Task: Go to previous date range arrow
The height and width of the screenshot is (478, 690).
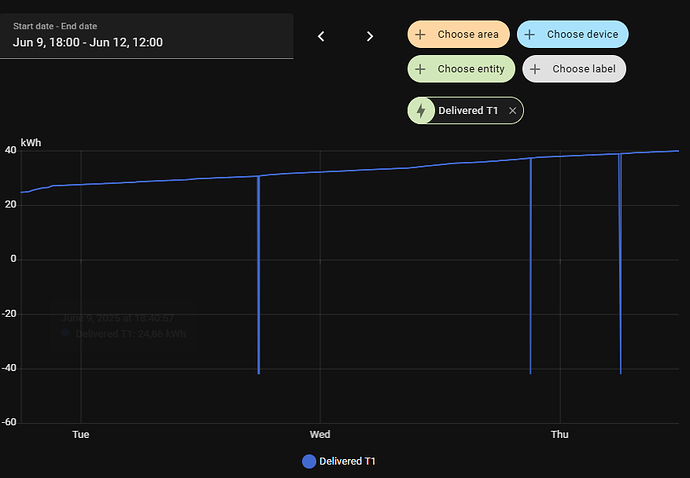Action: (x=321, y=36)
